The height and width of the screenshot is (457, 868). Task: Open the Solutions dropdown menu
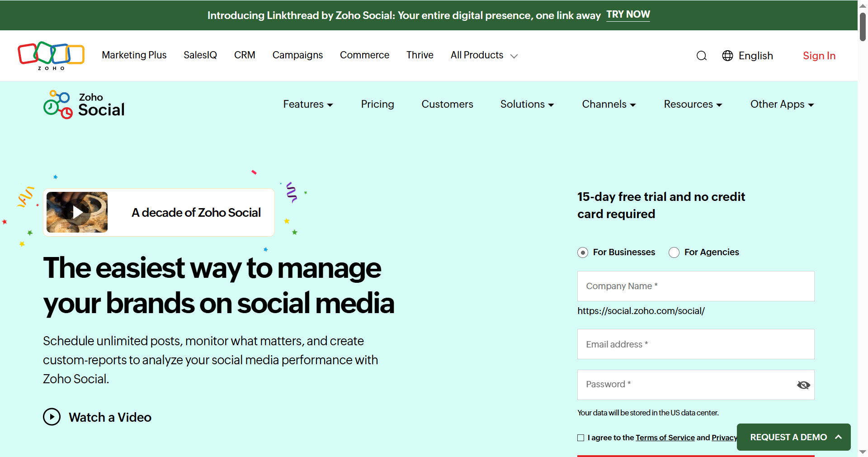527,105
